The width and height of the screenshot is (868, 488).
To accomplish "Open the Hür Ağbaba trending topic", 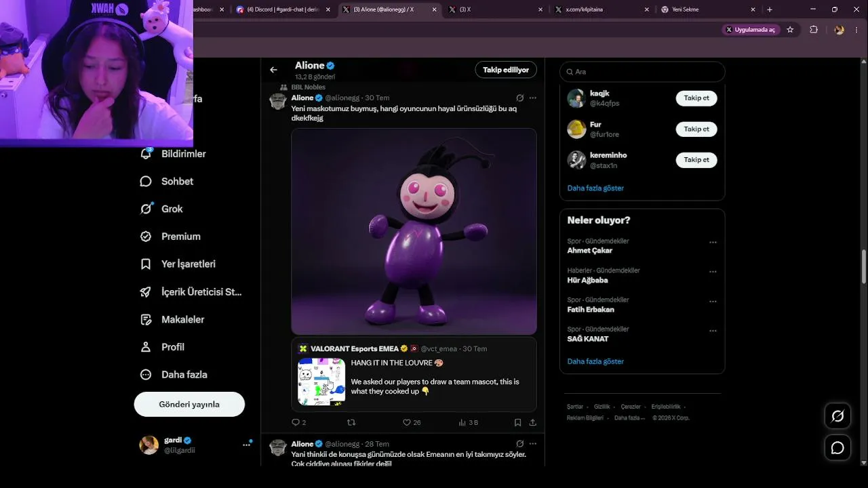I will [x=587, y=280].
